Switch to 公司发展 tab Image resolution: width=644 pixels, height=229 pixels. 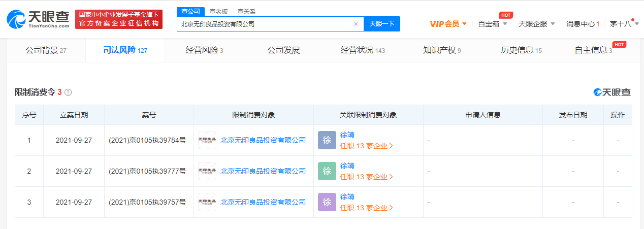coord(284,50)
